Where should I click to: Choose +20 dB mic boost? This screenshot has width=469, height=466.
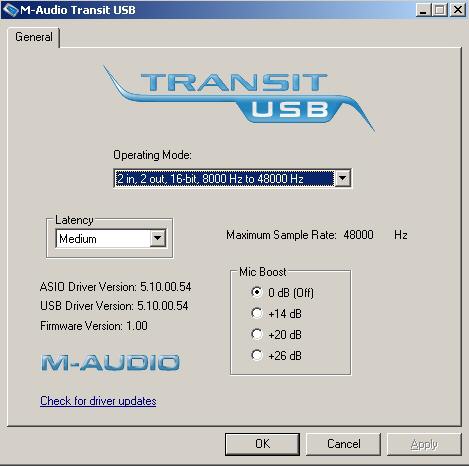257,334
